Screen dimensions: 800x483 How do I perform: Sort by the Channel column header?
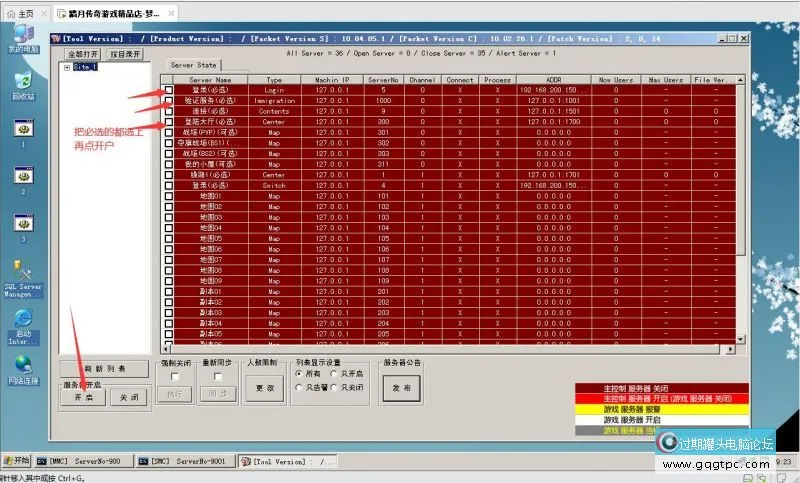(422, 80)
